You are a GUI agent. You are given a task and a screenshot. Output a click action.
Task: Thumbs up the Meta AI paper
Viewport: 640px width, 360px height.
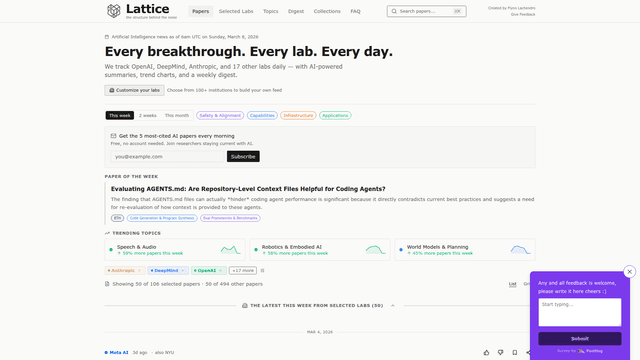[x=487, y=352]
